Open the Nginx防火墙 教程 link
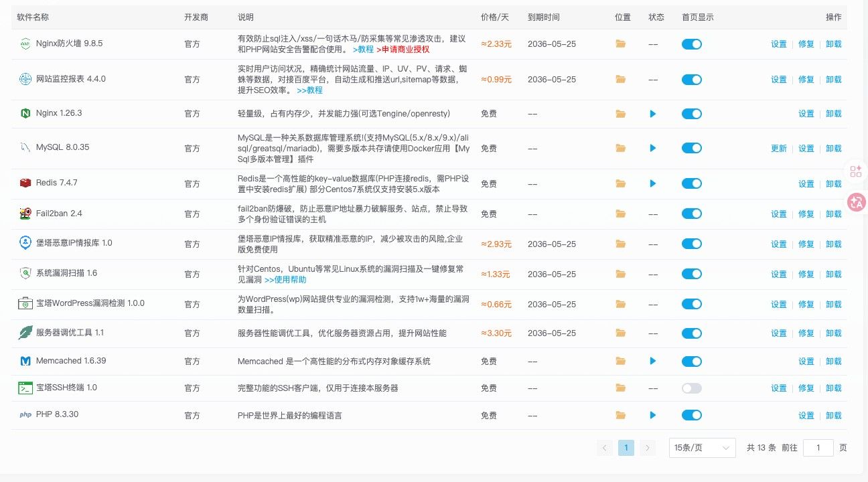 coord(363,50)
